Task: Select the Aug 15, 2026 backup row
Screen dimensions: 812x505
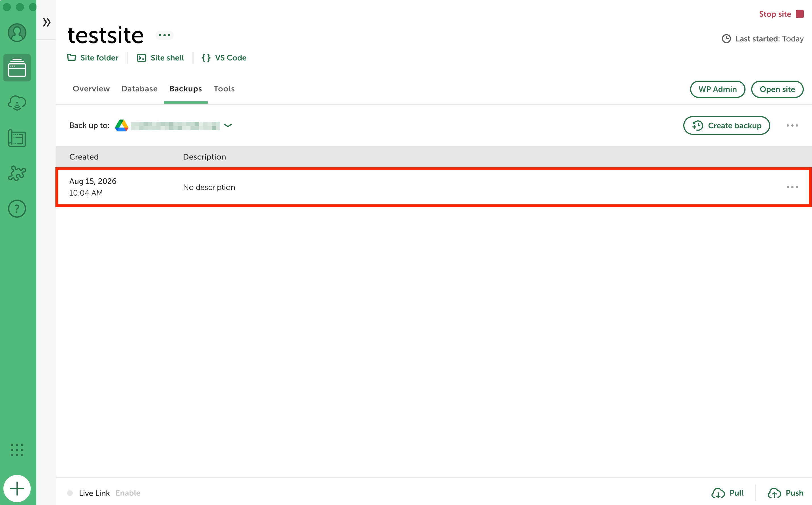Action: click(x=434, y=187)
